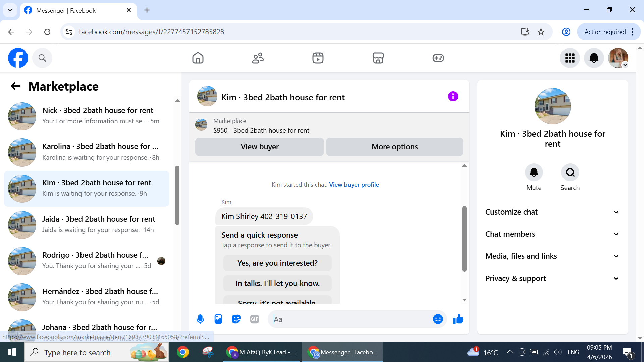Click large listing photo in info panel
The height and width of the screenshot is (362, 644).
click(x=552, y=106)
